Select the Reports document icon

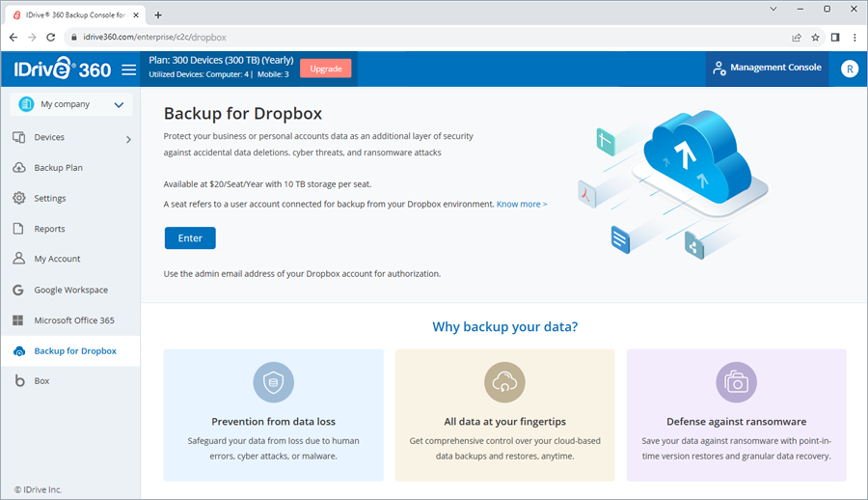click(18, 229)
